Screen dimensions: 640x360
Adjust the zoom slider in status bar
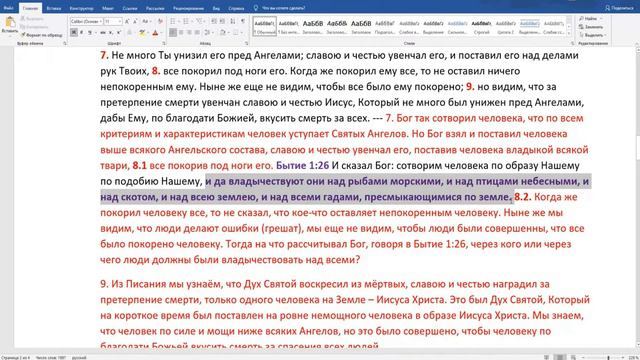click(608, 358)
